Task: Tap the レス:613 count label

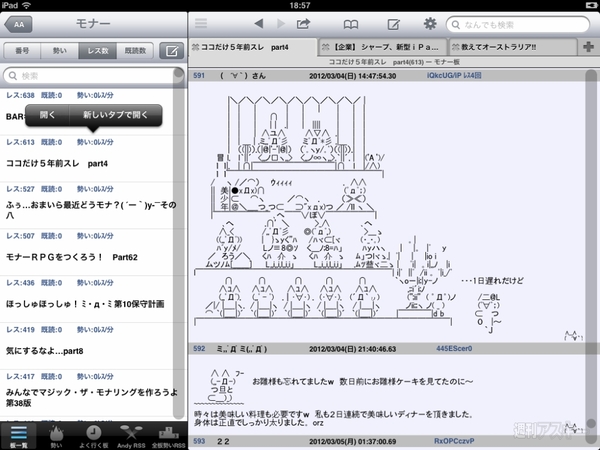Action: (20, 142)
